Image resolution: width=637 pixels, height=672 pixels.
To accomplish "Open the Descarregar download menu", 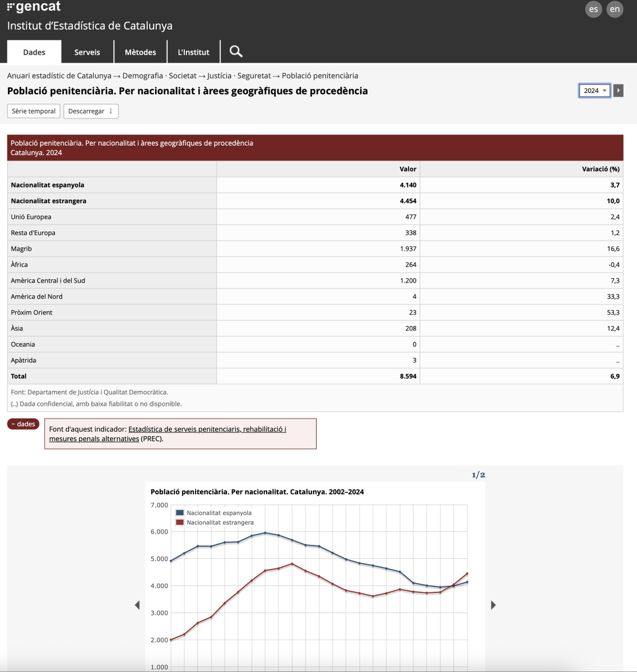I will tap(91, 111).
